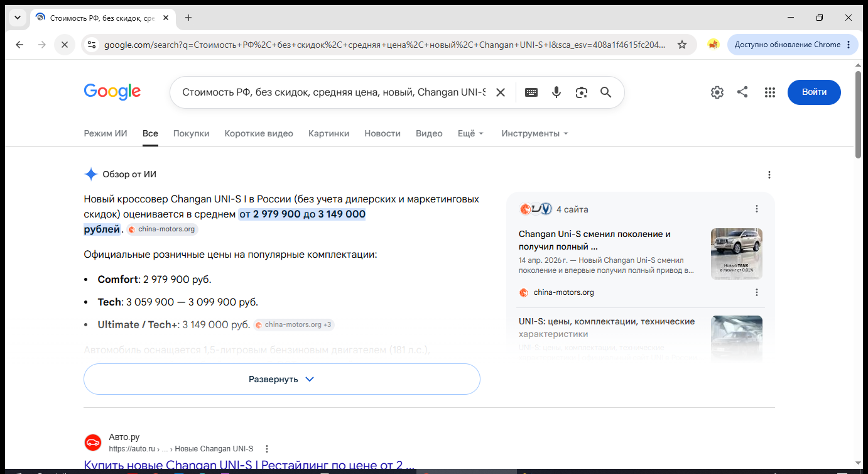
Task: Switch to the "Режим ИИ" tab
Action: point(106,133)
